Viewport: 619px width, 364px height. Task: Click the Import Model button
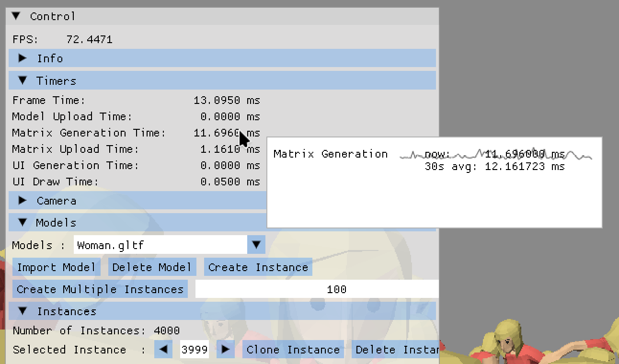pyautogui.click(x=56, y=267)
